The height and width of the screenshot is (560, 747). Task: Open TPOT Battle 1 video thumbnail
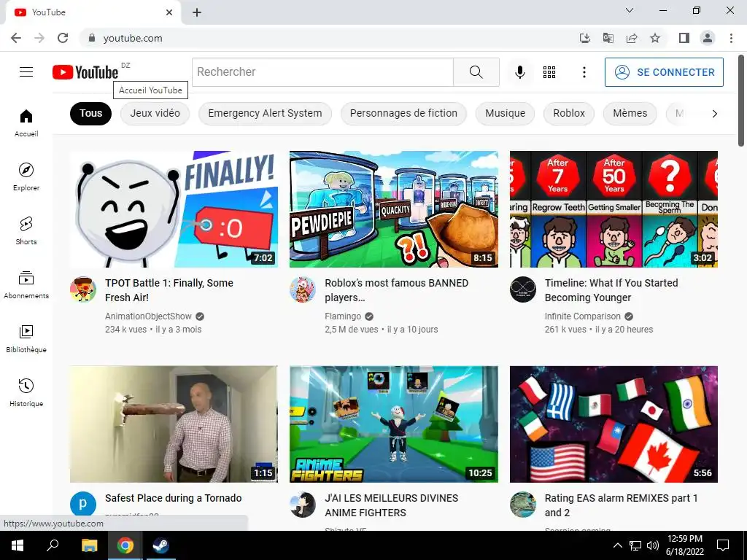click(x=174, y=209)
